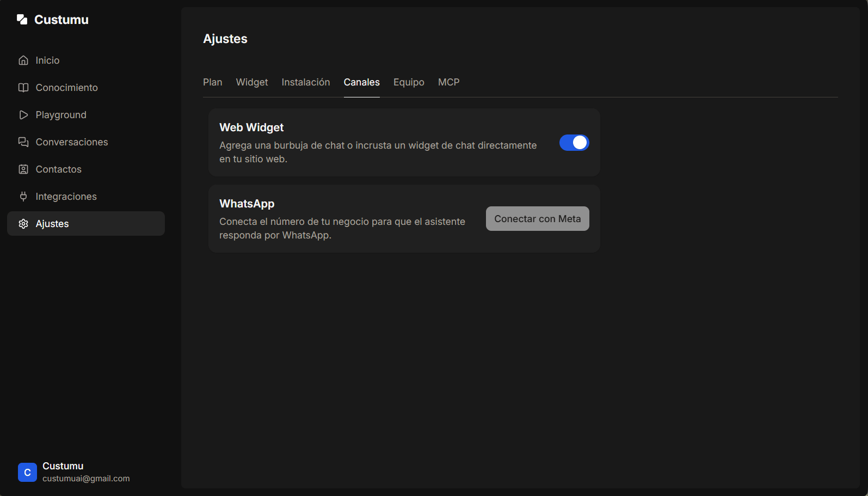Open the Widget tab
This screenshot has height=496, width=868.
point(252,82)
